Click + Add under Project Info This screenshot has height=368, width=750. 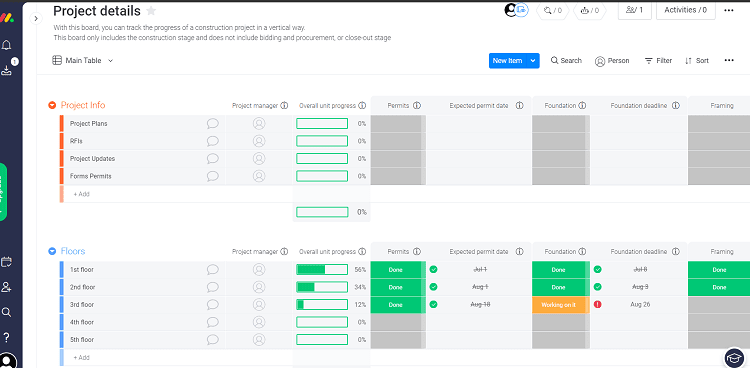tap(81, 194)
